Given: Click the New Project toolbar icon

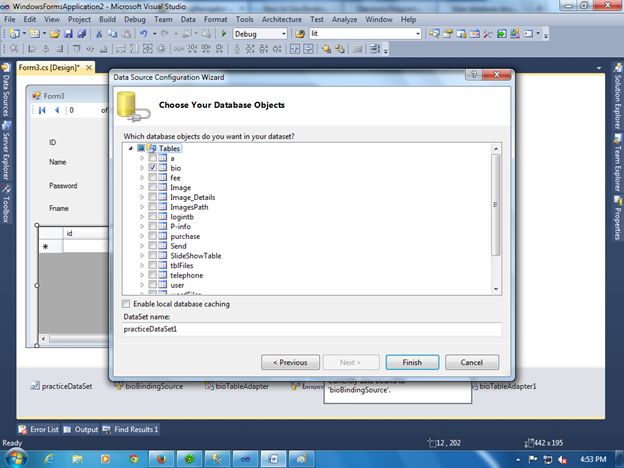Looking at the screenshot, I should tap(14, 34).
